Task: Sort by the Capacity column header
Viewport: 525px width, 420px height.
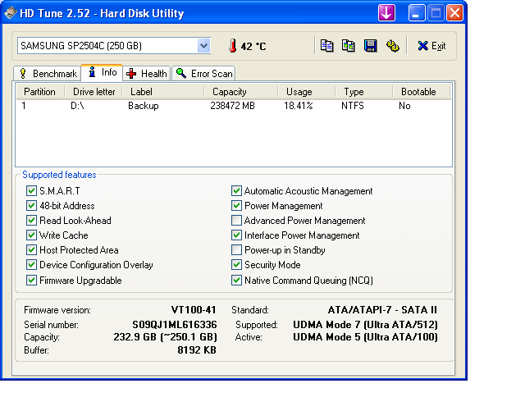Action: 240,92
